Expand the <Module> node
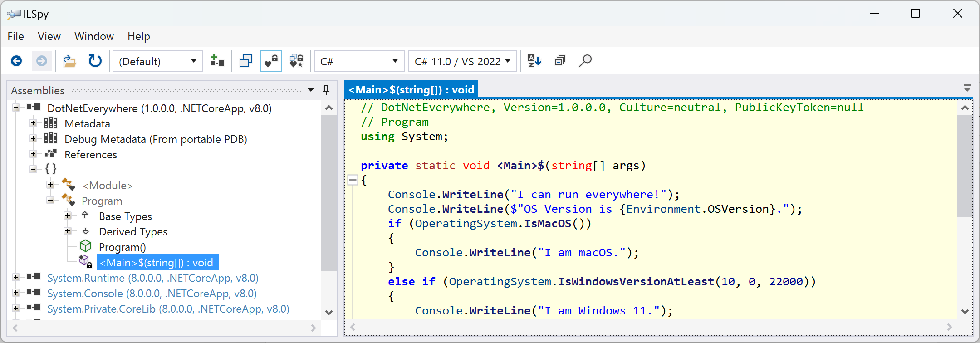This screenshot has height=343, width=980. pyautogui.click(x=50, y=185)
